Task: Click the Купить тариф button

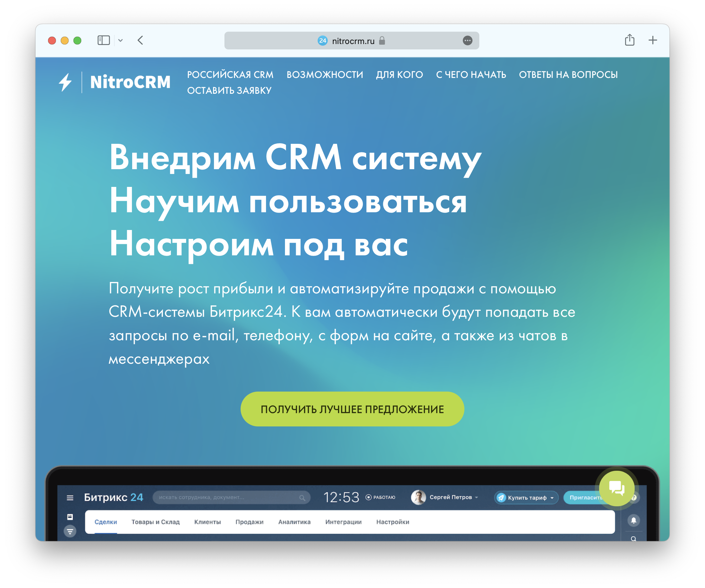Action: [x=527, y=498]
